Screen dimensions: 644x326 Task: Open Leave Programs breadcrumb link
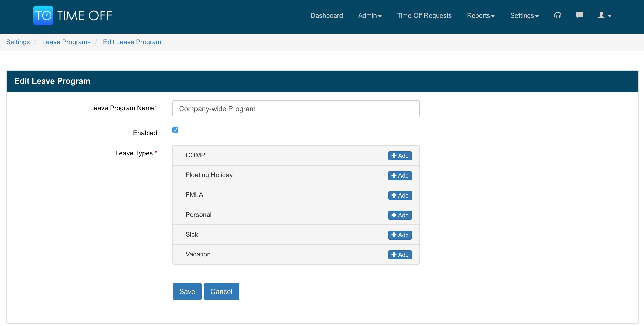pyautogui.click(x=66, y=42)
